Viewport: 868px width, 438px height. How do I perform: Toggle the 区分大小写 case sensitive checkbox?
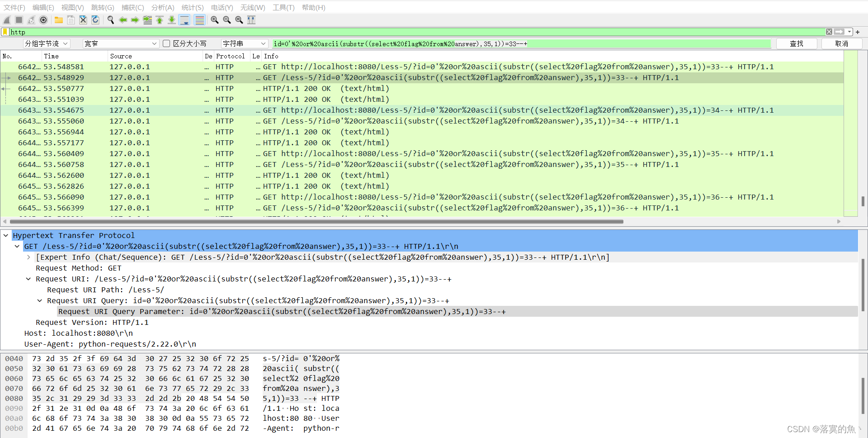pyautogui.click(x=166, y=43)
